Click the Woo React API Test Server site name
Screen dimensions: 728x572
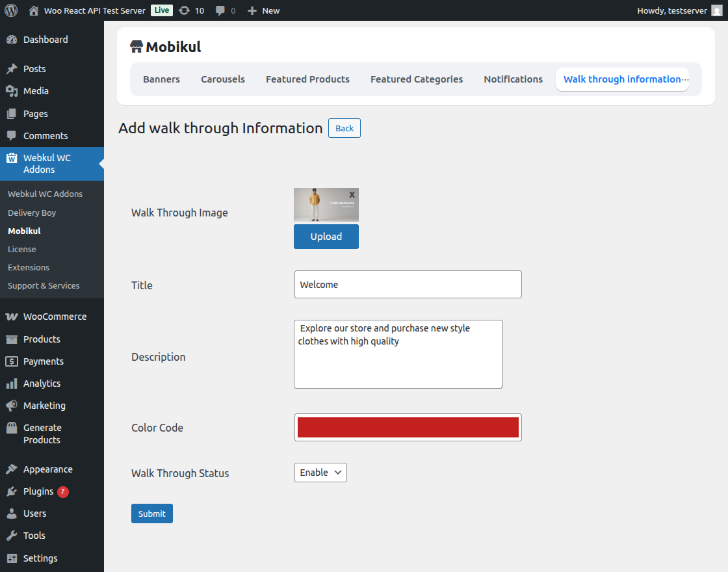tap(95, 10)
